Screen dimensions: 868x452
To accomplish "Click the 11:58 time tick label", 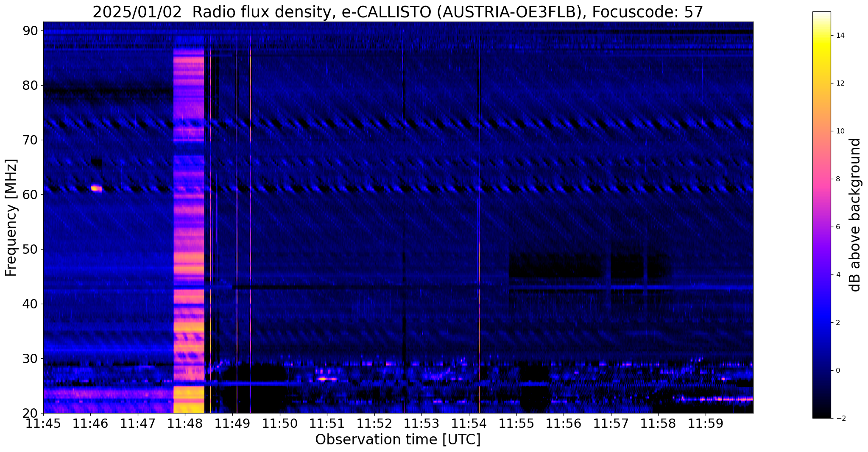I will click(658, 423).
